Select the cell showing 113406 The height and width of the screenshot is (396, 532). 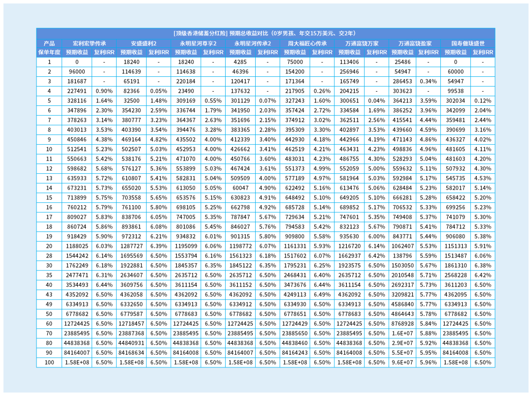pyautogui.click(x=349, y=62)
